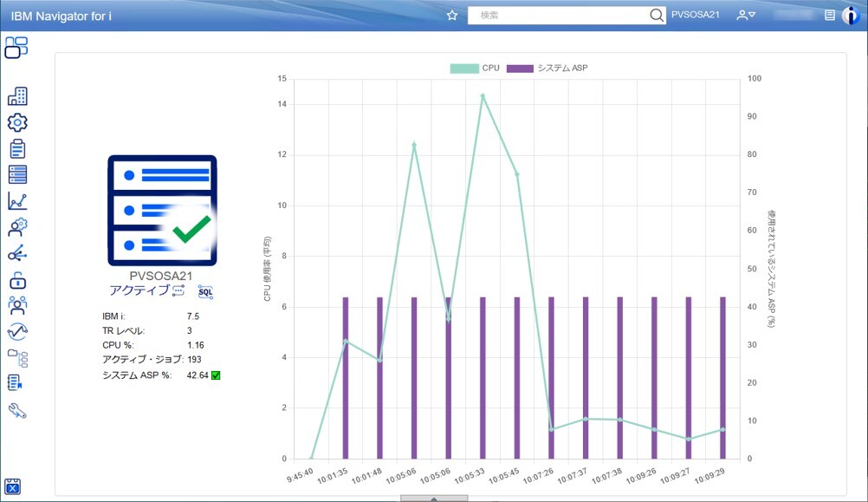Click the アクティブ status link
Image resolution: width=868 pixels, height=502 pixels.
[x=139, y=290]
